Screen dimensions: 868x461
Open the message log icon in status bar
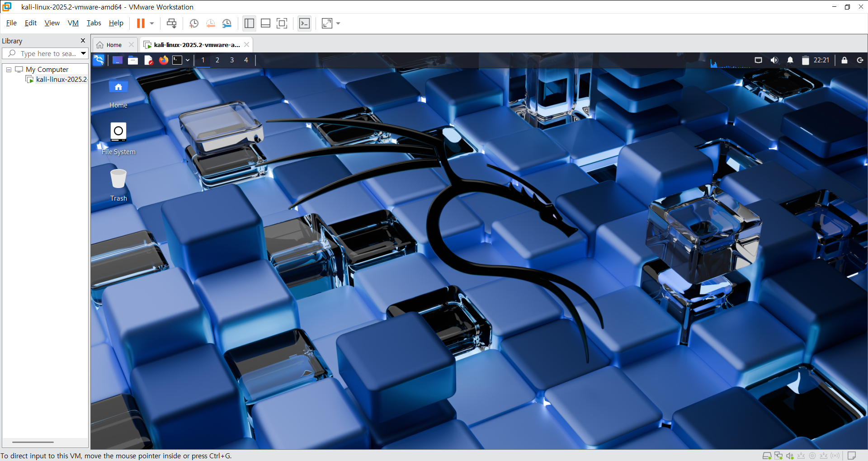pyautogui.click(x=852, y=456)
